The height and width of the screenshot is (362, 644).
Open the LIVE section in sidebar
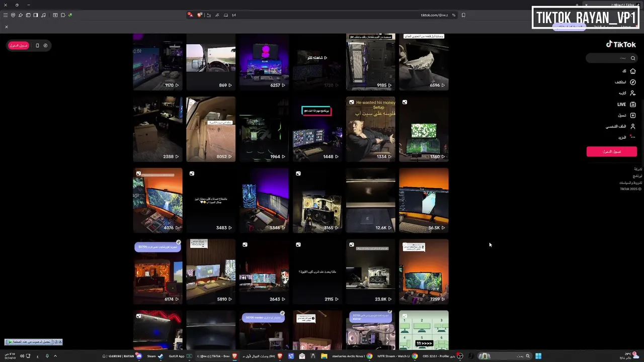[x=626, y=104]
